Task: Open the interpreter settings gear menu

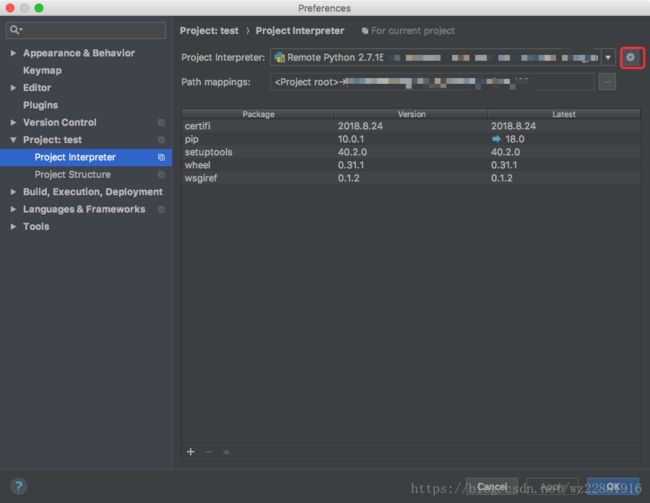Action: [x=631, y=57]
